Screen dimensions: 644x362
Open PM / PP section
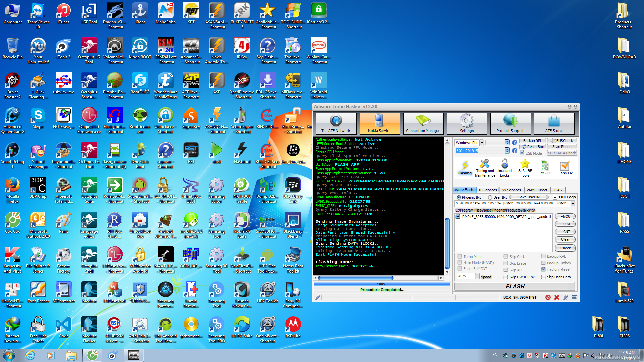tap(545, 168)
